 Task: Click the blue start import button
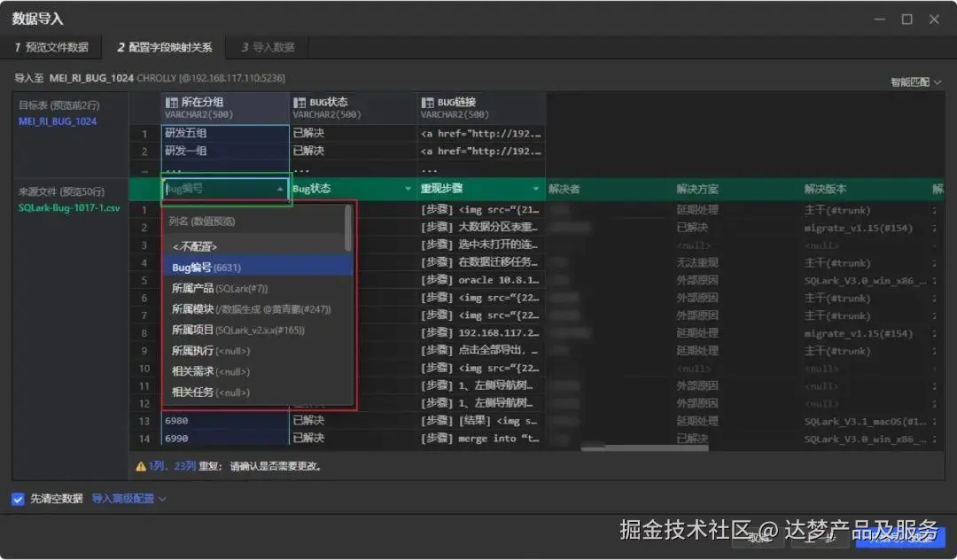[899, 536]
